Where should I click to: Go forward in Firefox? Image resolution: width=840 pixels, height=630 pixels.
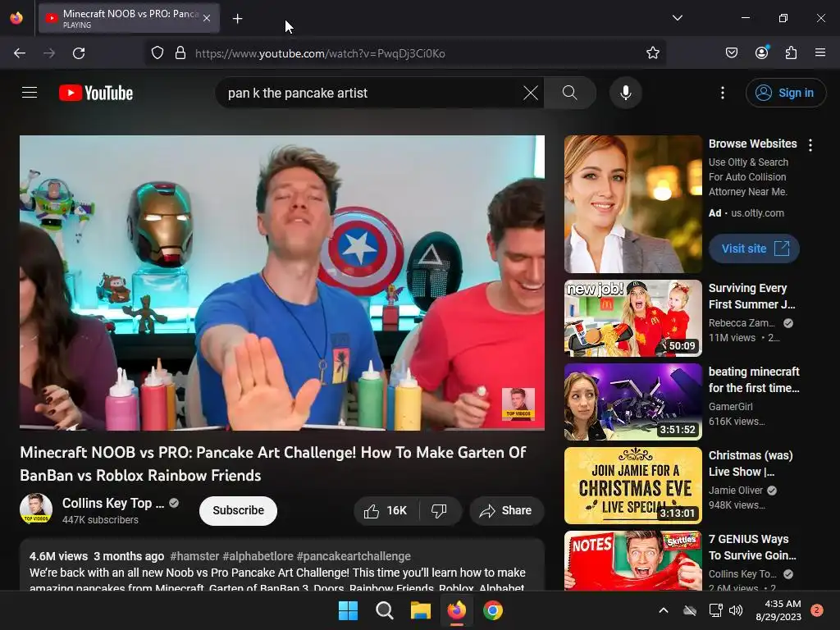pyautogui.click(x=49, y=53)
